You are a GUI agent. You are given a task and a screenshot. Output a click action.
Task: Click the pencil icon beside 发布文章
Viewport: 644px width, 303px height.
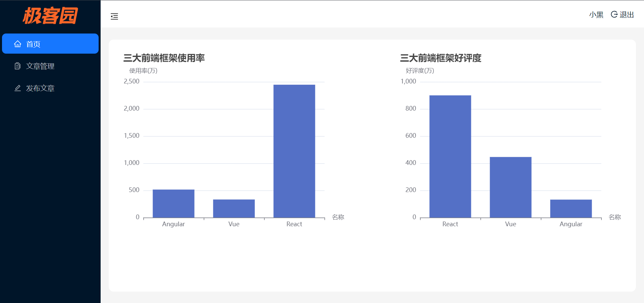tap(17, 88)
